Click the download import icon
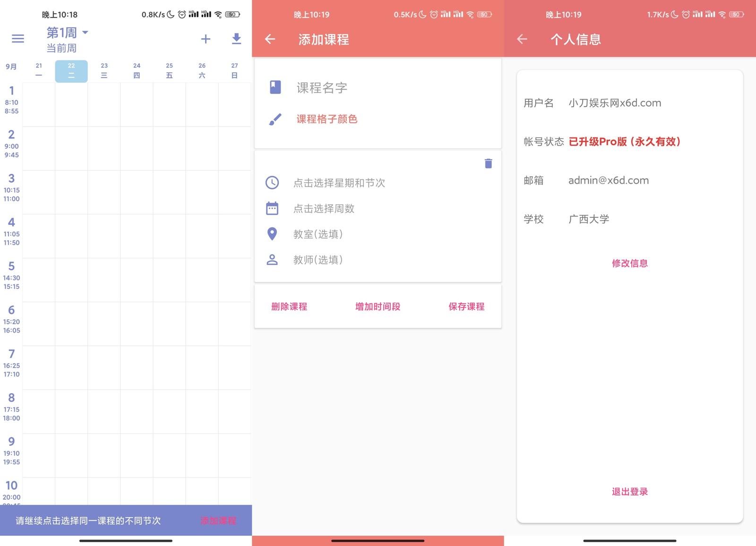Screen dimensions: 756x546 (x=236, y=39)
